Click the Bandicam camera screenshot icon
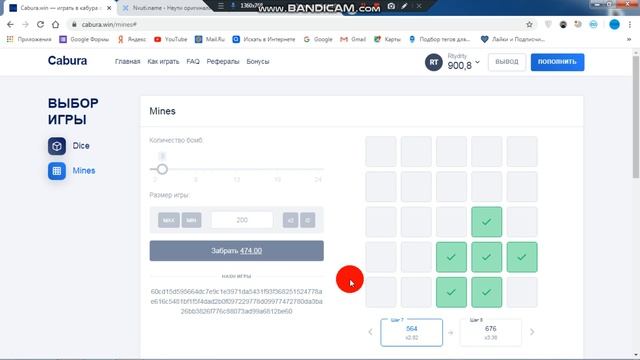This screenshot has width=640, height=360. pyautogui.click(x=391, y=6)
